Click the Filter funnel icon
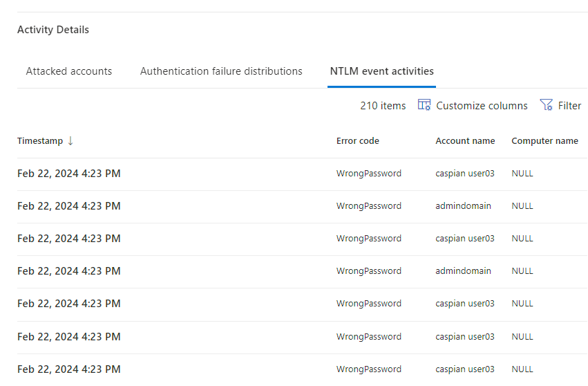Image resolution: width=588 pixels, height=386 pixels. click(547, 105)
